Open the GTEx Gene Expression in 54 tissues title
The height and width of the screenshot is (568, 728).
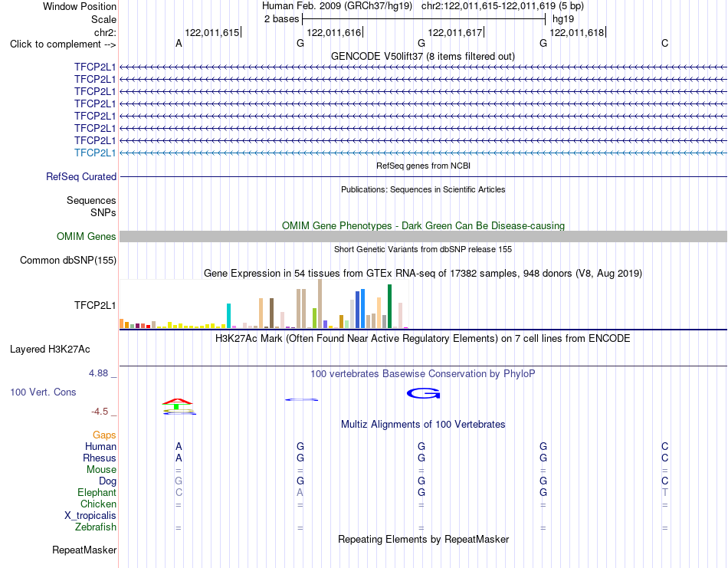pyautogui.click(x=423, y=273)
